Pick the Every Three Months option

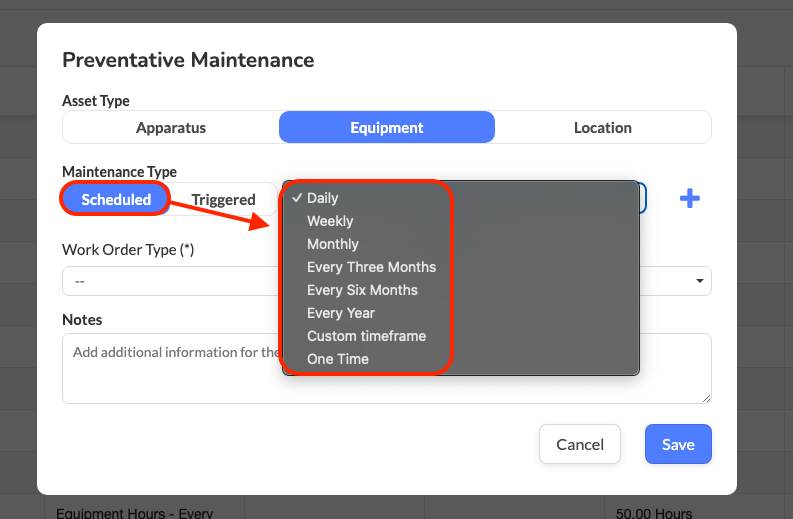click(371, 267)
